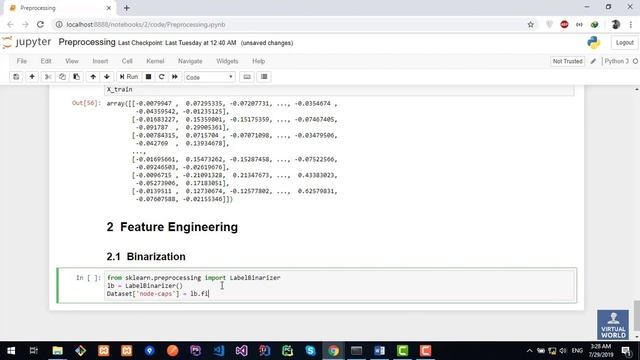Open the Kernel menu
Viewport: 640px width, 360px height.
(x=155, y=61)
